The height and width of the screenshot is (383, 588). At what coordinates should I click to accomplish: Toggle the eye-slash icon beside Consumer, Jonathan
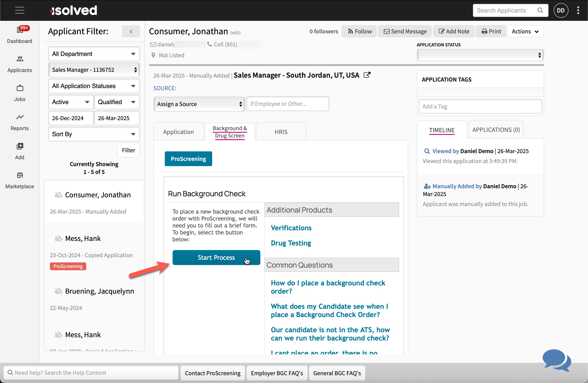[58, 195]
